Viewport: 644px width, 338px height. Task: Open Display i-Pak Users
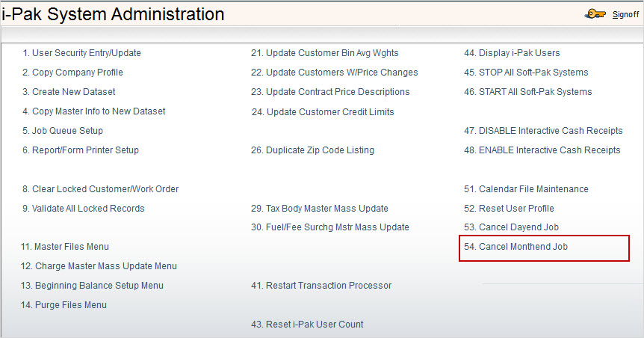click(x=513, y=53)
